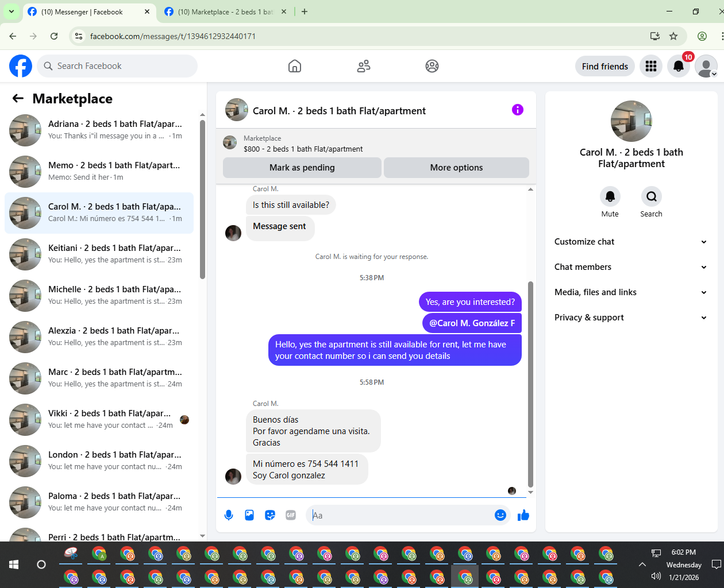724x588 pixels.
Task: Go to the Home feed icon
Action: 295,66
